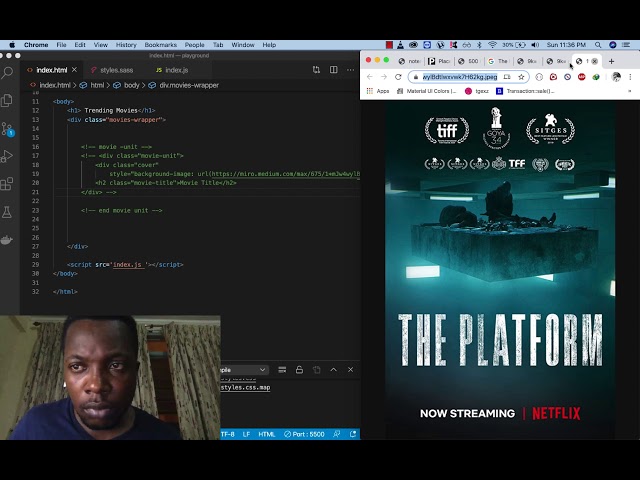Click the open log file icon in panel
Screen dimensions: 640x480
tap(316, 370)
